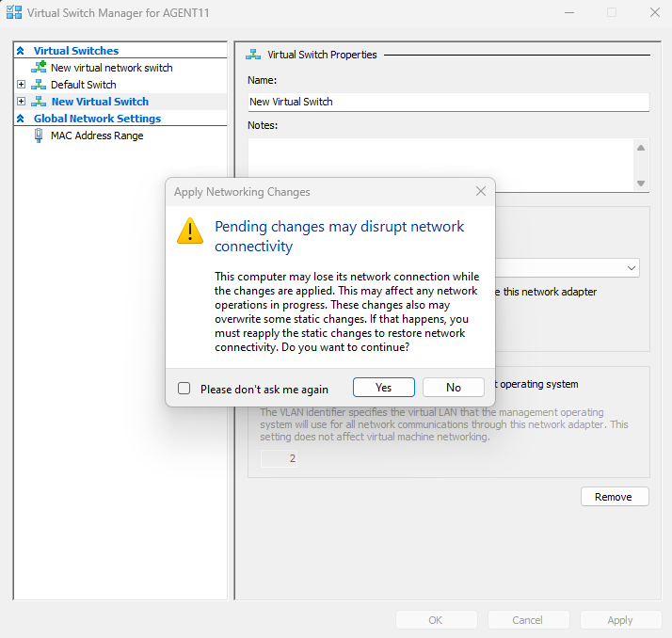The image size is (672, 638).
Task: Minimize the Virtual Switch Manager window
Action: (569, 13)
